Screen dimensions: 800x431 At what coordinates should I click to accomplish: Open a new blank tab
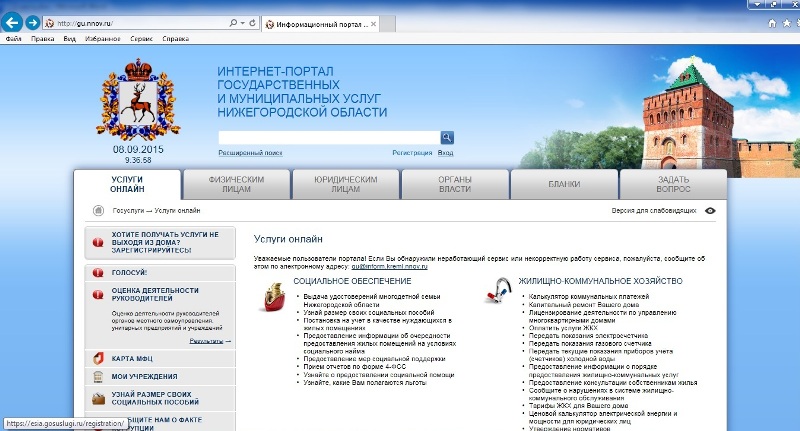tap(388, 24)
